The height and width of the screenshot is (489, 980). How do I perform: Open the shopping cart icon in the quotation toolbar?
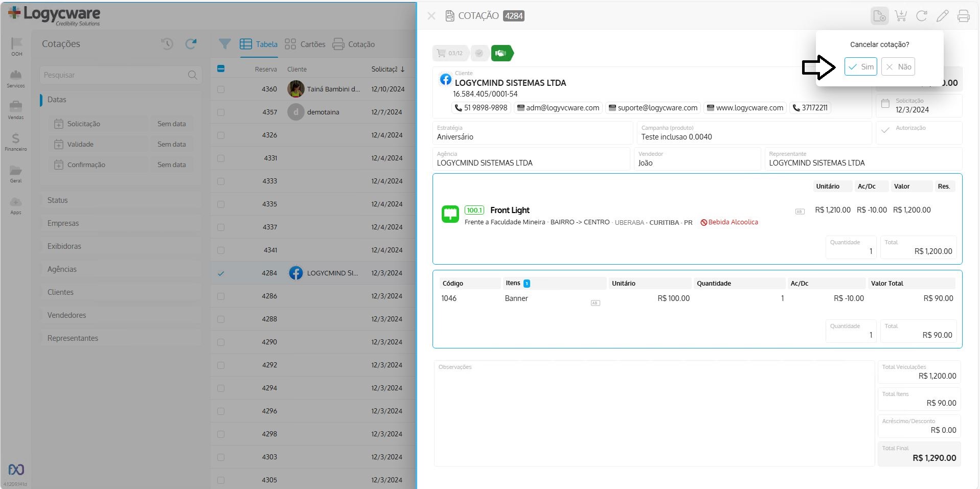(901, 16)
